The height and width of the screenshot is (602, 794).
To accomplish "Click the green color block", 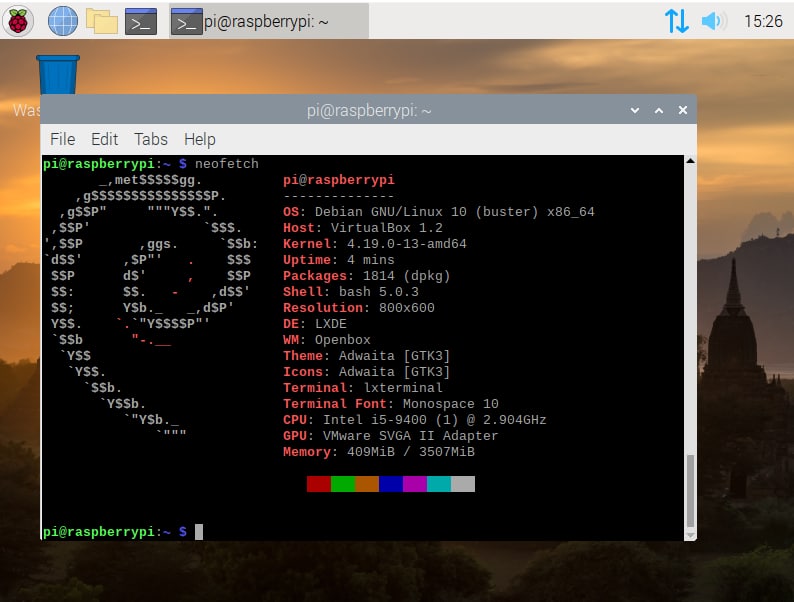I will pyautogui.click(x=343, y=484).
